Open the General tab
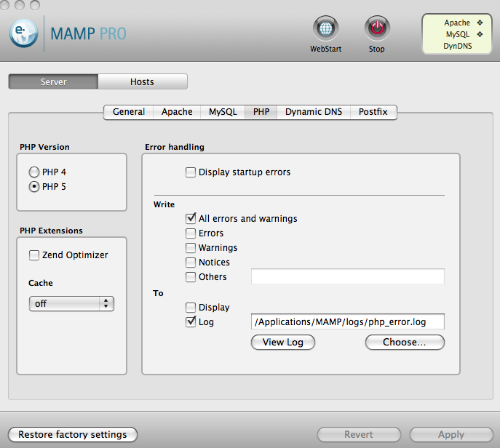This screenshot has height=448, width=500. point(129,112)
